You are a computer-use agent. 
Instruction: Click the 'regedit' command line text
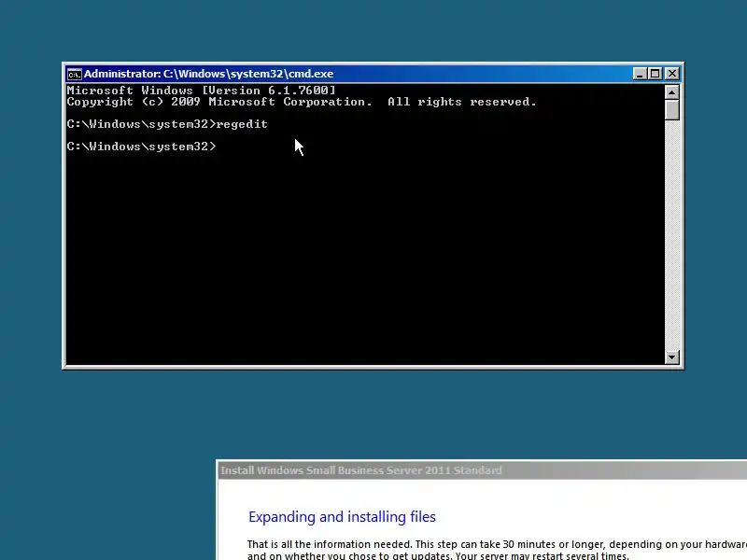click(242, 124)
